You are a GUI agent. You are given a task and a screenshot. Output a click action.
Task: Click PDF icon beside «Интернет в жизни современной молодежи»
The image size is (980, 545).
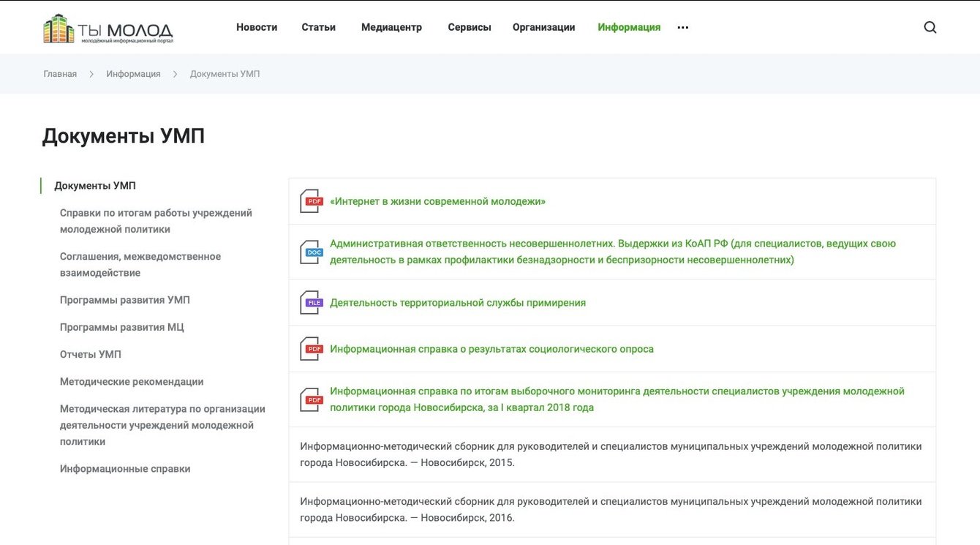coord(311,201)
